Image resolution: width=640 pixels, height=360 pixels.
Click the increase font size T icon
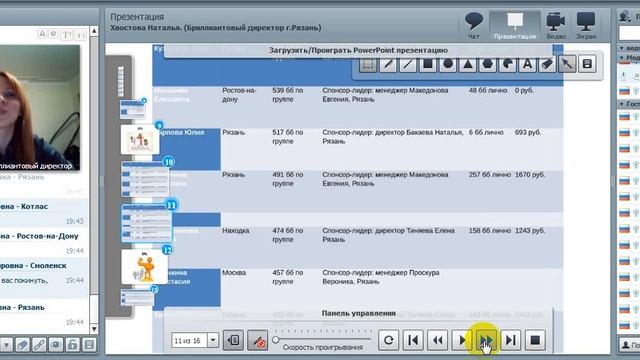pos(67,34)
